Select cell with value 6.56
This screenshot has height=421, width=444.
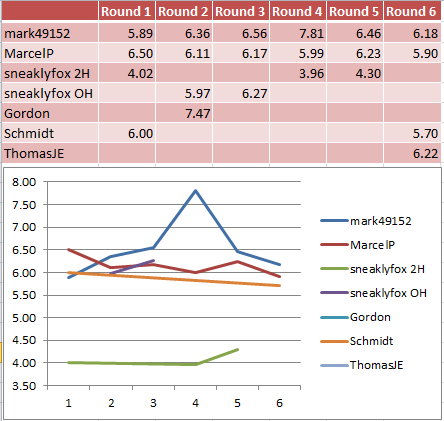[241, 33]
